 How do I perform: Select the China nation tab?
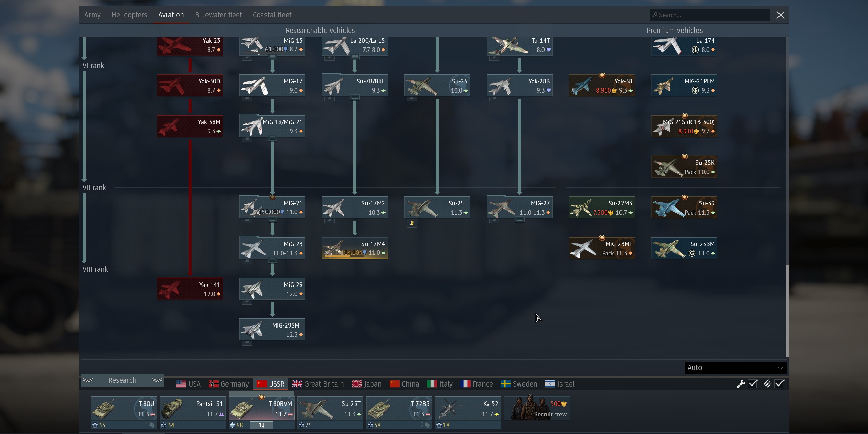[405, 384]
